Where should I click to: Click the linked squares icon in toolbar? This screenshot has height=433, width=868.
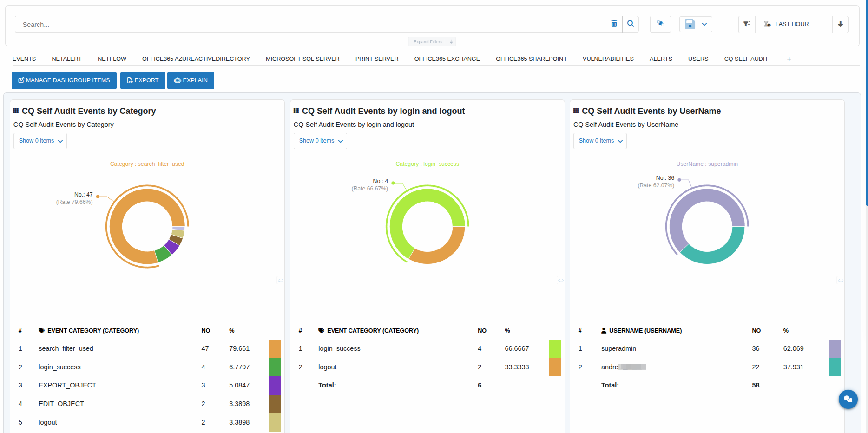tap(660, 24)
